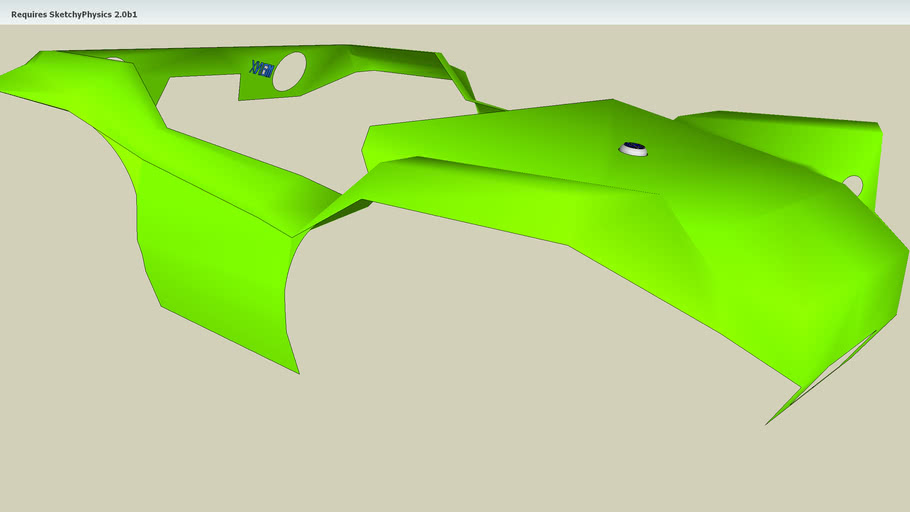
Task: Click the beige ground between the two body halves
Action: point(330,140)
